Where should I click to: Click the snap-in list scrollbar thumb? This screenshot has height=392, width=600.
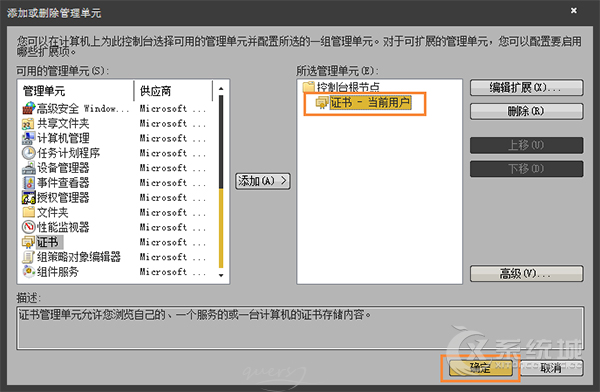click(x=221, y=229)
